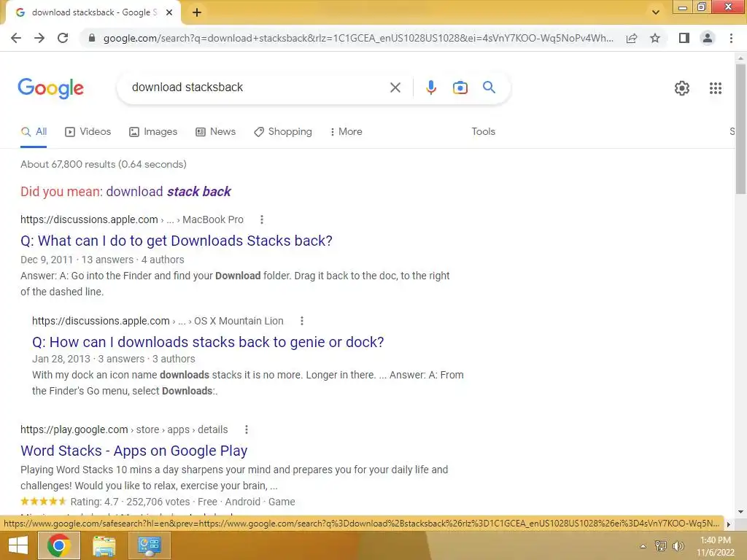
Task: Open the Chrome profile avatar menu
Action: click(708, 38)
